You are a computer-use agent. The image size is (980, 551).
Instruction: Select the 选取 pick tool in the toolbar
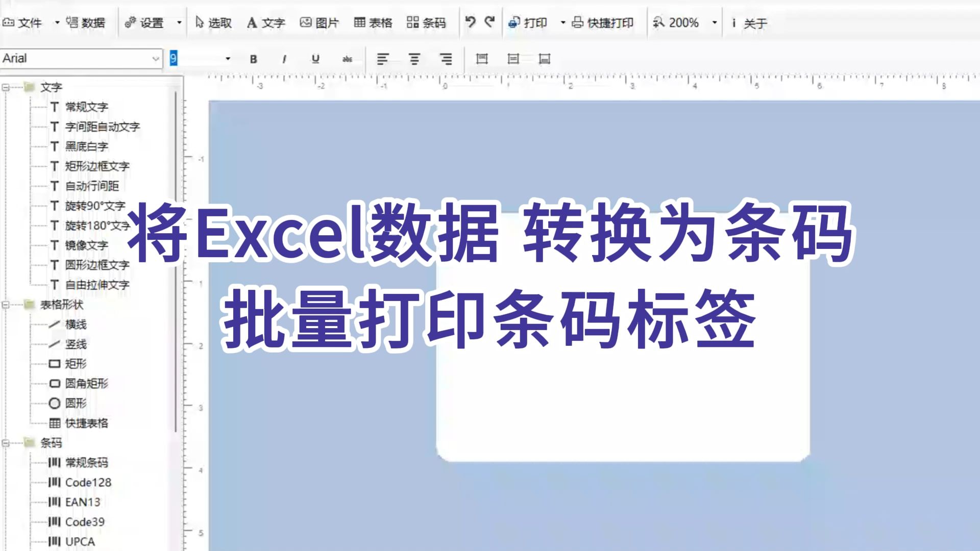[x=214, y=22]
